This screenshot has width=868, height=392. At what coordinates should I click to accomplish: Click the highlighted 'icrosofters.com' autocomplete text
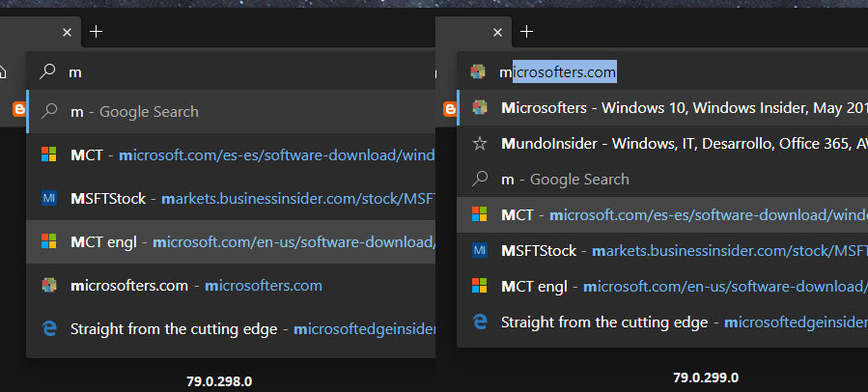click(565, 72)
